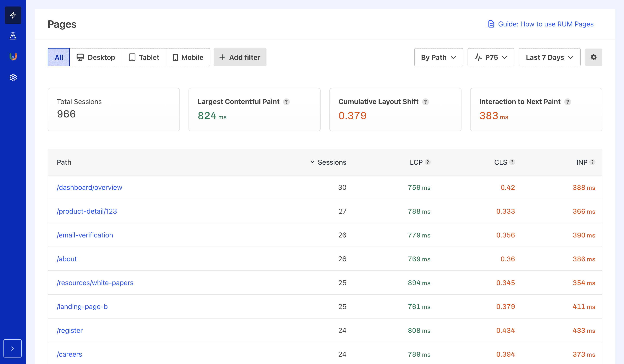
Task: Open the RUM Pages guide link
Action: [x=541, y=24]
